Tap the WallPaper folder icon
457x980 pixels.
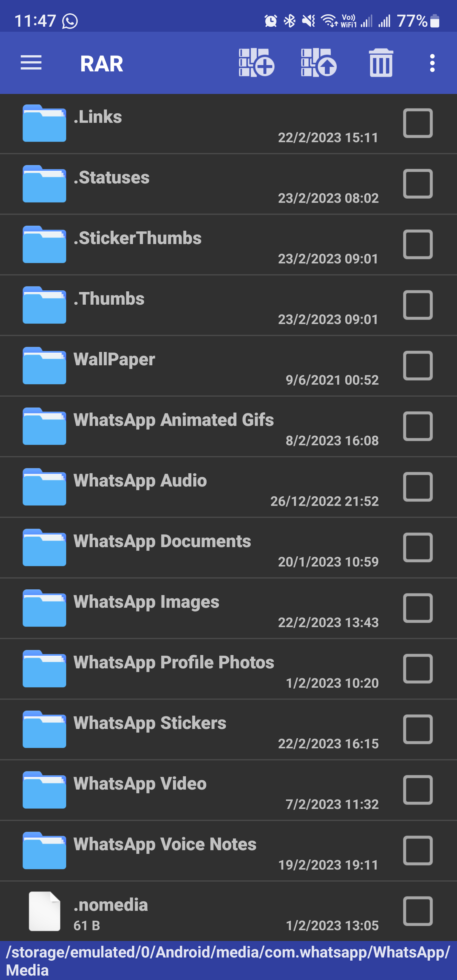coord(44,365)
